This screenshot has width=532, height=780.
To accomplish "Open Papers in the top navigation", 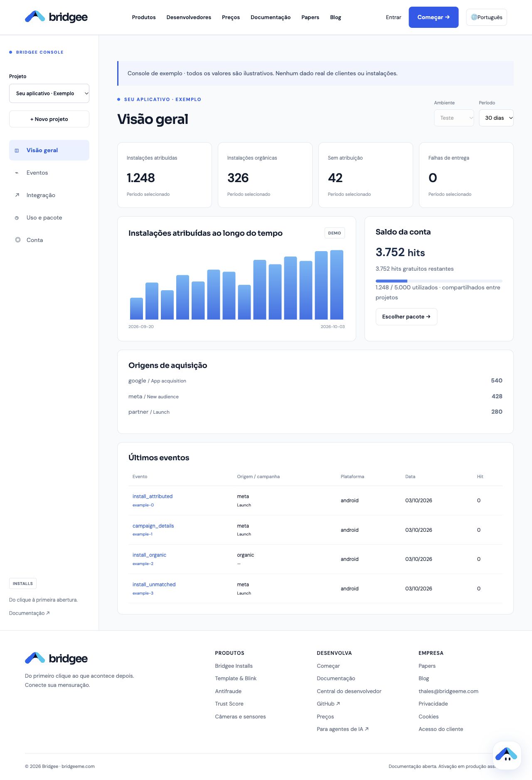I will tap(310, 17).
